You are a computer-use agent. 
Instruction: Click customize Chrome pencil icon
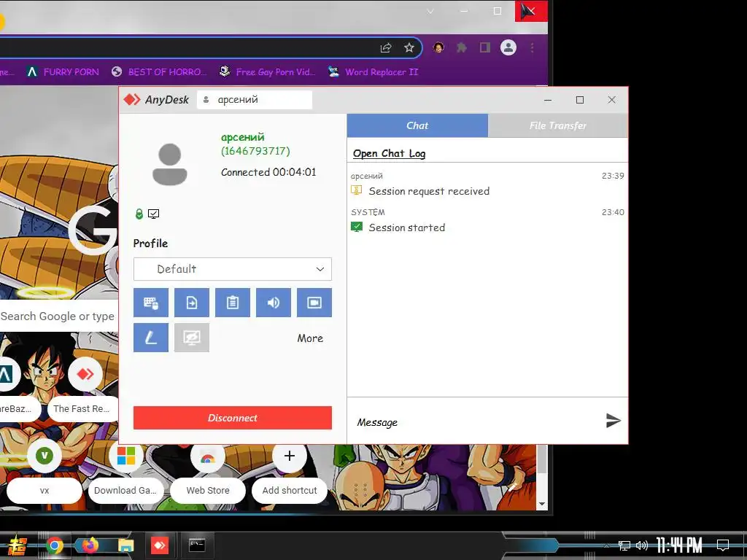(513, 487)
